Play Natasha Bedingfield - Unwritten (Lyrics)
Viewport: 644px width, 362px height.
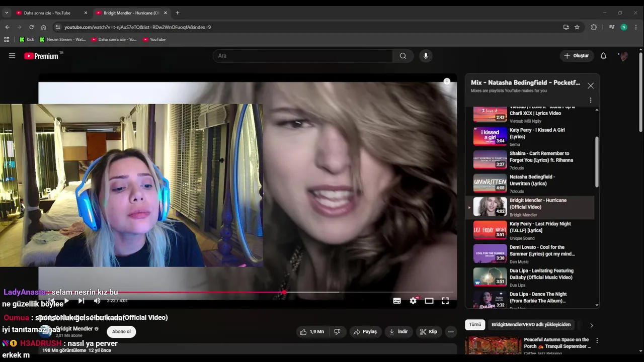[529, 184]
